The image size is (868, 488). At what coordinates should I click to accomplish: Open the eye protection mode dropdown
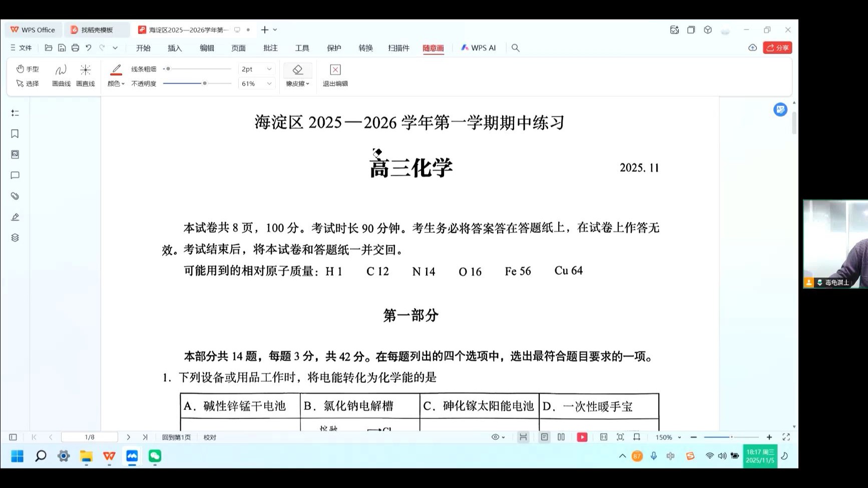pos(498,437)
